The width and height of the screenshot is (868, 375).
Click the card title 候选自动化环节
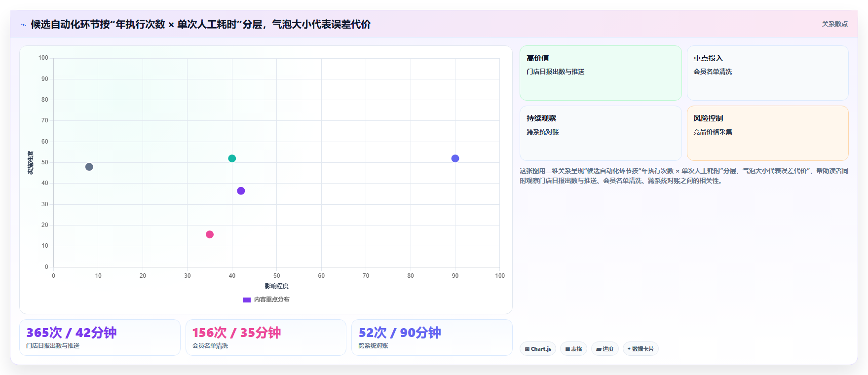click(201, 24)
